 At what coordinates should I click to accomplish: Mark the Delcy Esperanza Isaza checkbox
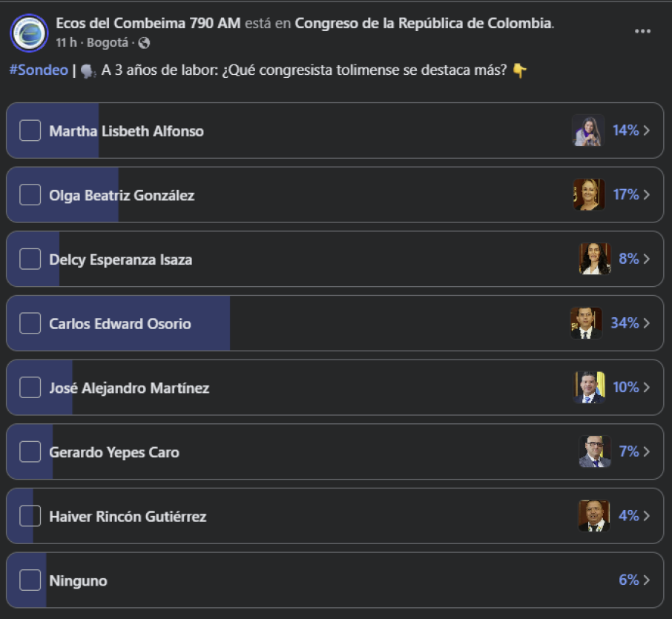(x=30, y=259)
